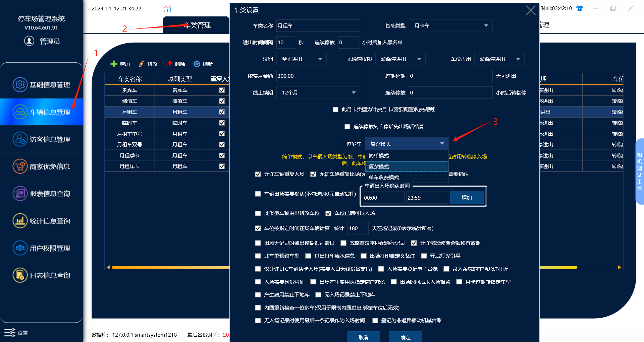
Task: Select 单车收费模式 from the dropdown list
Action: click(x=407, y=178)
